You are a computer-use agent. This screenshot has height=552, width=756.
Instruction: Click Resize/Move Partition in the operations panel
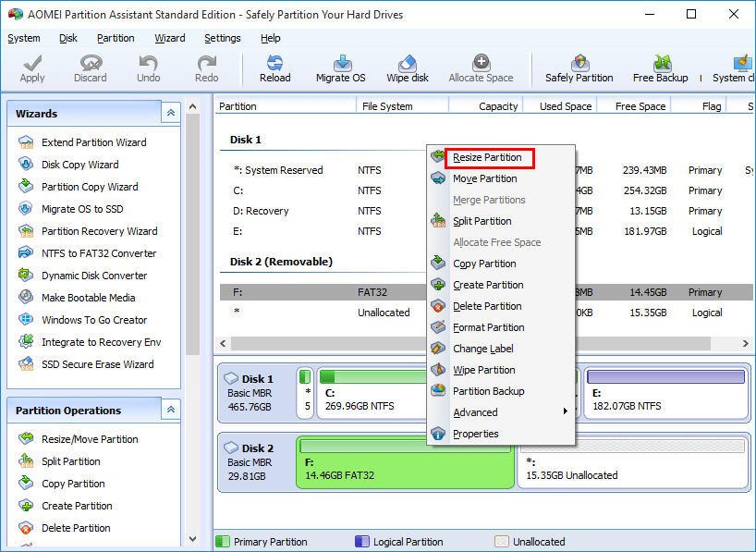coord(79,439)
